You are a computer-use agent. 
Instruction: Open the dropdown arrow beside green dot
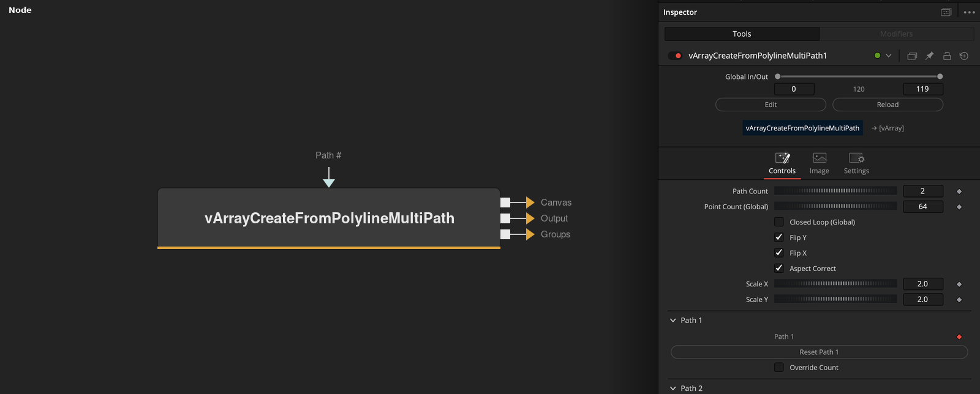888,56
